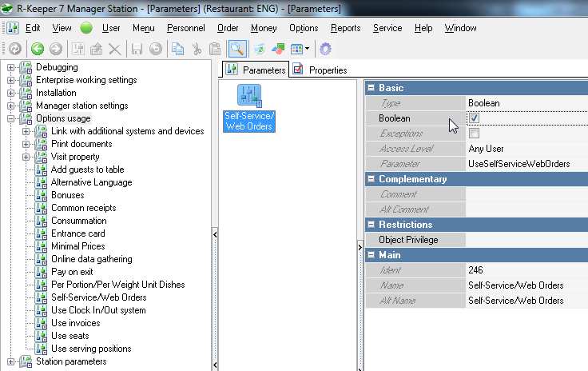Select Alternative Language tree item

point(92,182)
